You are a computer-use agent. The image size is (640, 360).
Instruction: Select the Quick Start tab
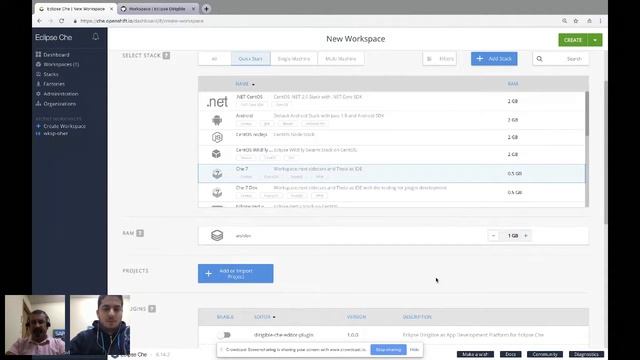250,59
